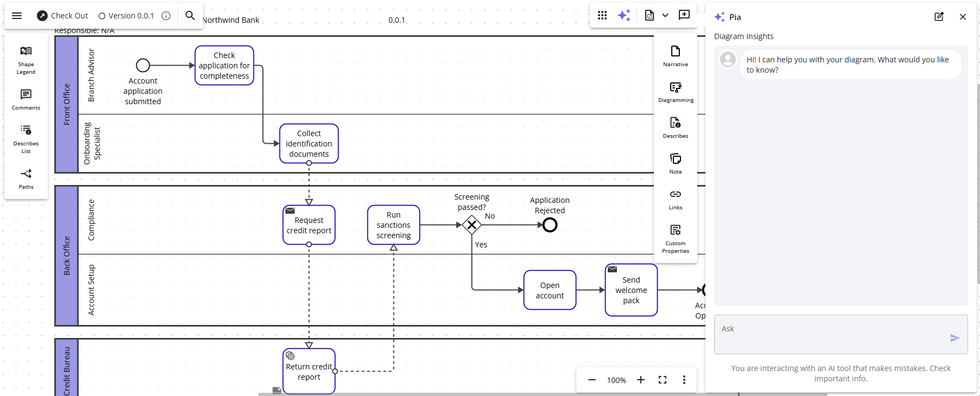Close the Pia panel
980x396 pixels.
(963, 17)
